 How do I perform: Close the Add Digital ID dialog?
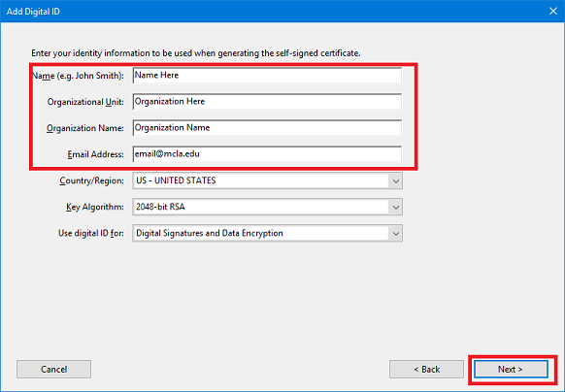click(553, 12)
